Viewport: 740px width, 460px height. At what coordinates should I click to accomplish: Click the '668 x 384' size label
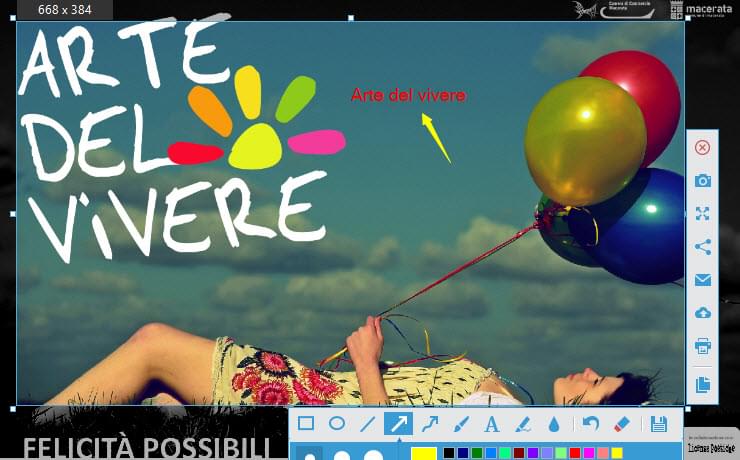[x=65, y=9]
